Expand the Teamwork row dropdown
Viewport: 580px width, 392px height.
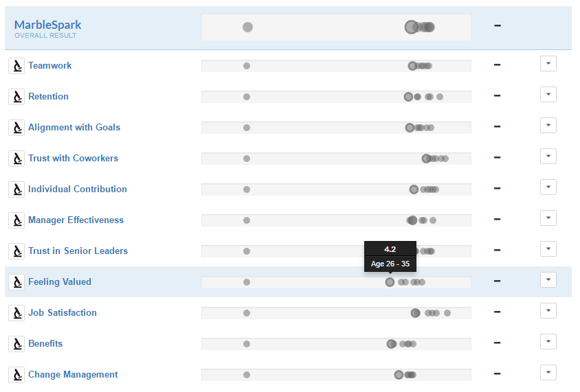point(548,64)
